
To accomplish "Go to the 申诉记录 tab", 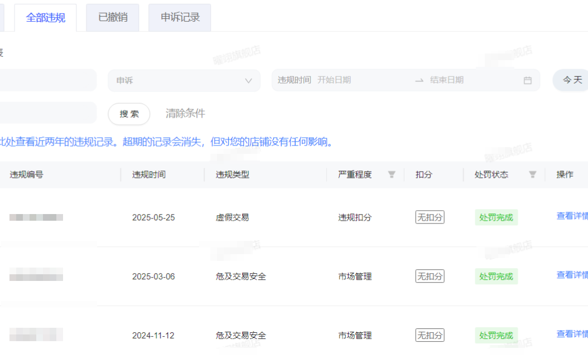I will point(180,17).
